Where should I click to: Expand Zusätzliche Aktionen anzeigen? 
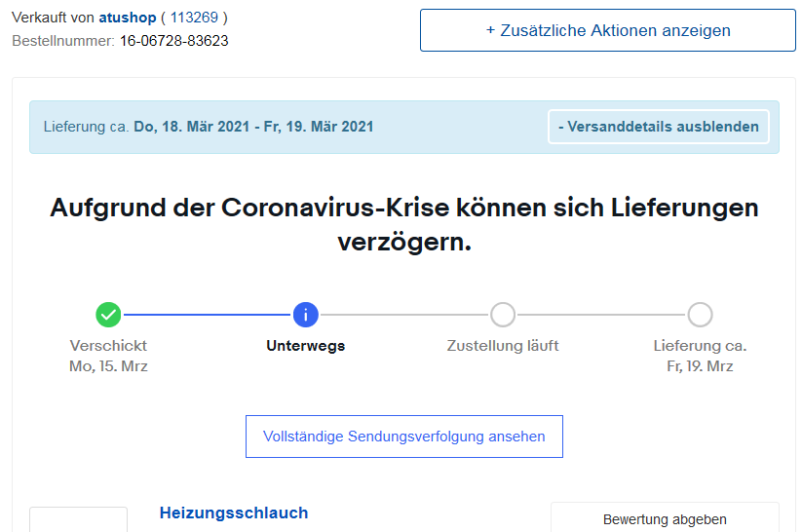point(607,30)
